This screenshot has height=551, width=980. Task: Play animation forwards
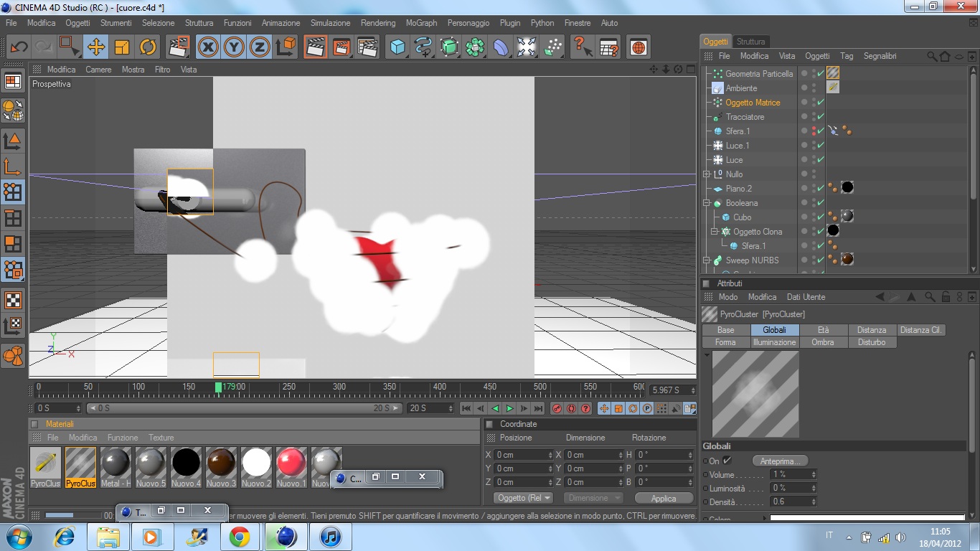(x=509, y=408)
